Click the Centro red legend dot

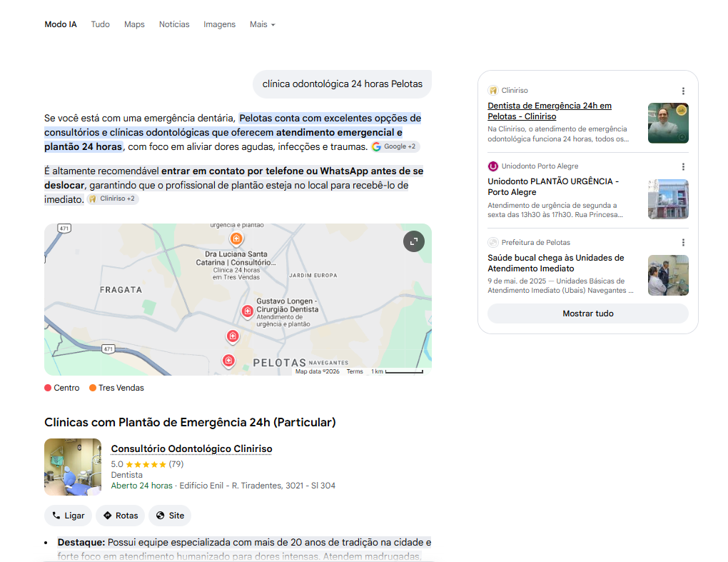48,388
